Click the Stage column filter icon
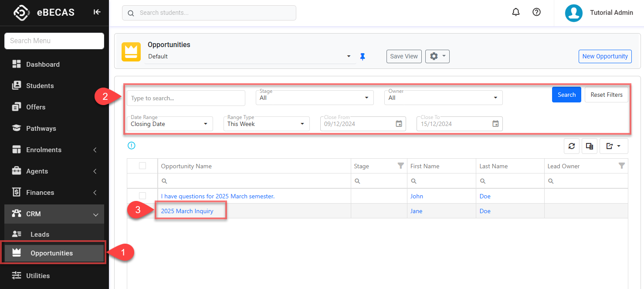This screenshot has height=289, width=644. (400, 166)
